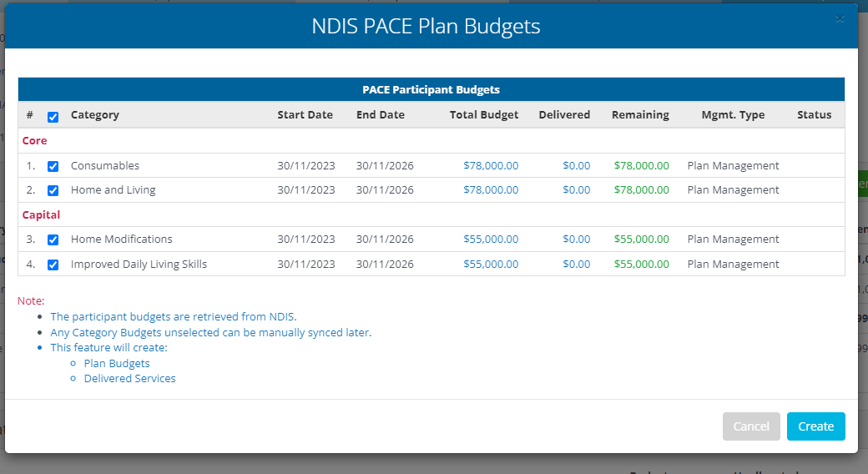Screen dimensions: 868x474
Task: Uncheck the Home Modifications checkbox
Action: point(53,240)
